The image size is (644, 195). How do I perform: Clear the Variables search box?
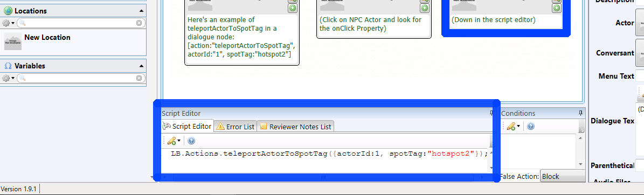(139, 78)
